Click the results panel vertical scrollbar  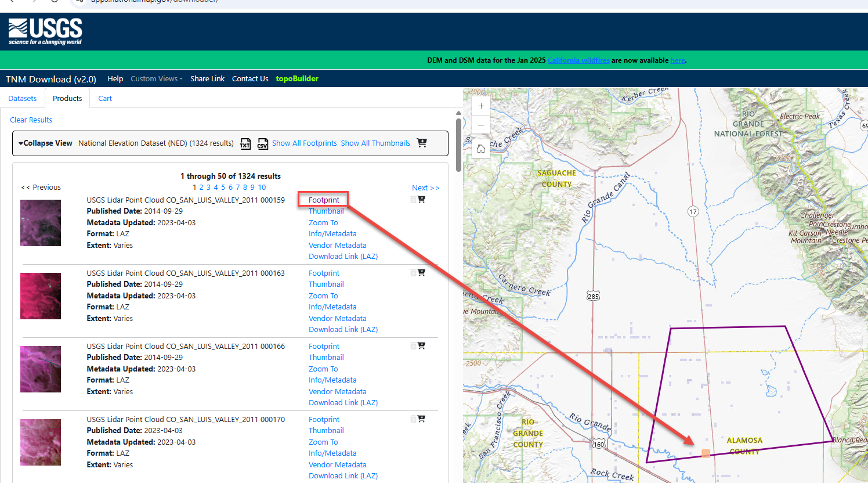(x=458, y=145)
